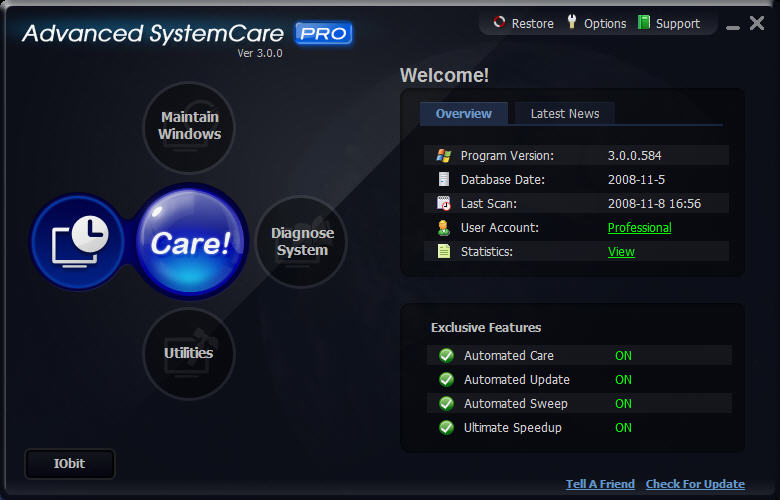This screenshot has height=500, width=780.
Task: Click the Automated Sweep check icon
Action: [446, 403]
